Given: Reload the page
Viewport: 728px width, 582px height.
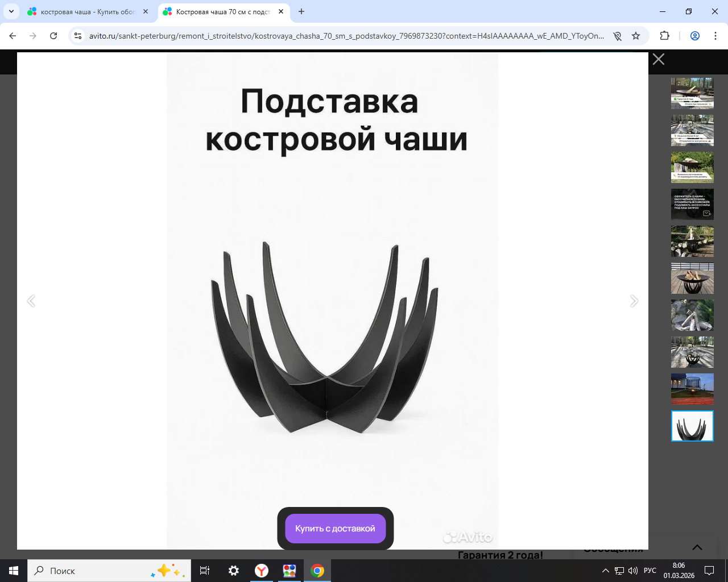Looking at the screenshot, I should [53, 36].
